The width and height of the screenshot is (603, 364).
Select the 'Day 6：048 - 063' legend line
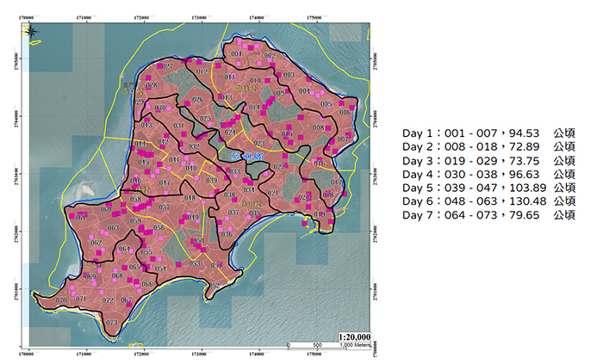tap(488, 201)
